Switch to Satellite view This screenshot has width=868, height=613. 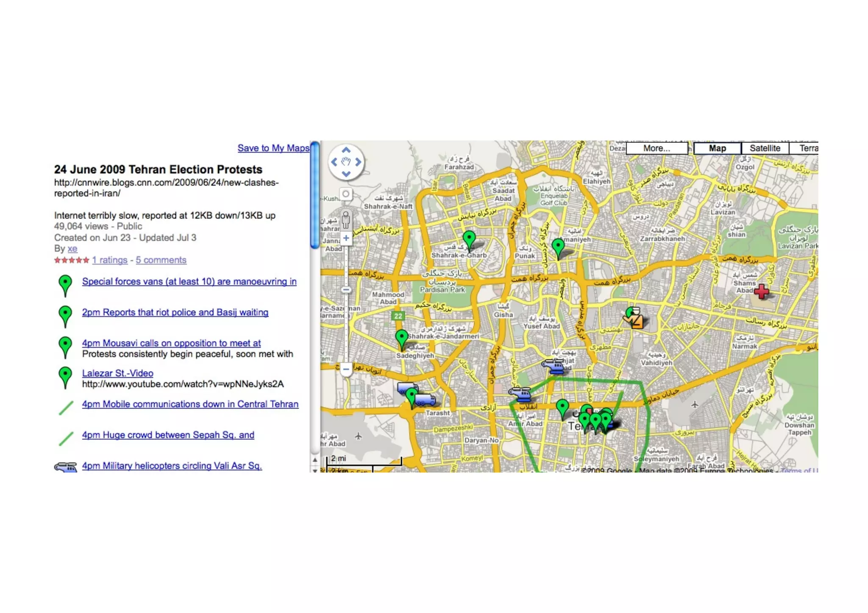pyautogui.click(x=765, y=148)
